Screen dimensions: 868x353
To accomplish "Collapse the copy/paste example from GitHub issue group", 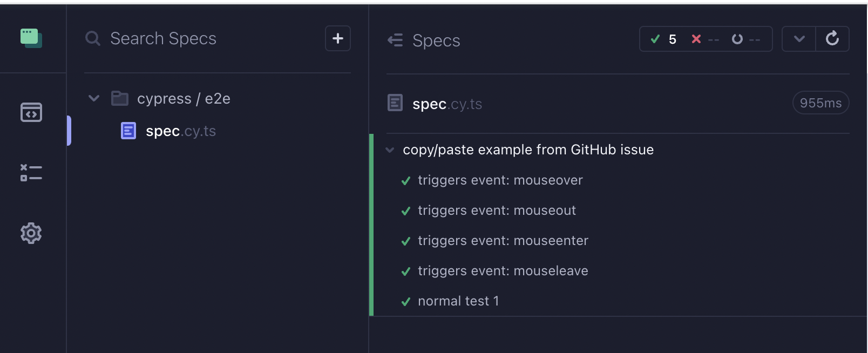I will pyautogui.click(x=390, y=150).
